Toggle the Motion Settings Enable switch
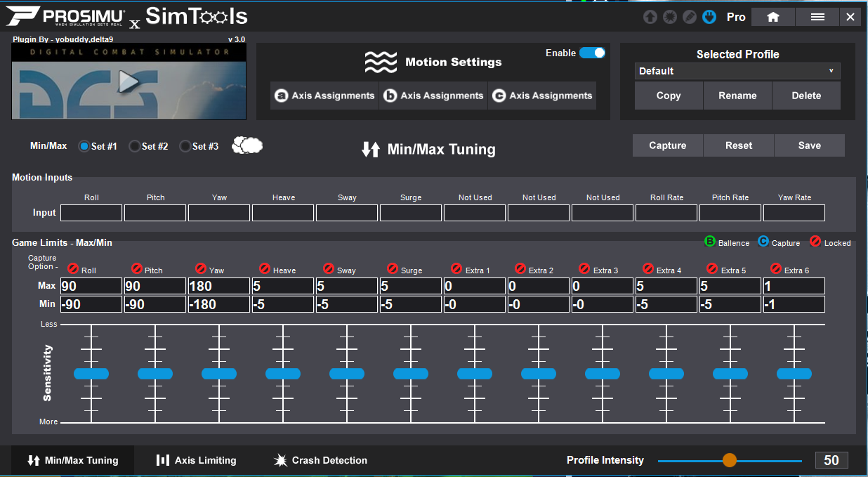Viewport: 868px width, 477px height. pos(592,53)
